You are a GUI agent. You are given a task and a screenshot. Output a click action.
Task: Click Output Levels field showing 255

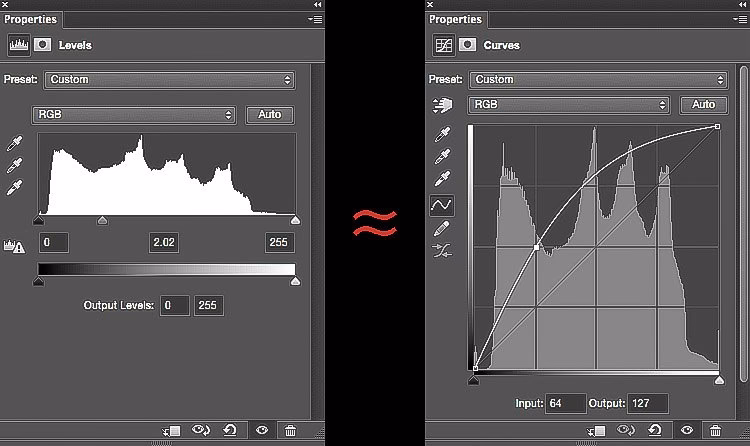click(208, 305)
